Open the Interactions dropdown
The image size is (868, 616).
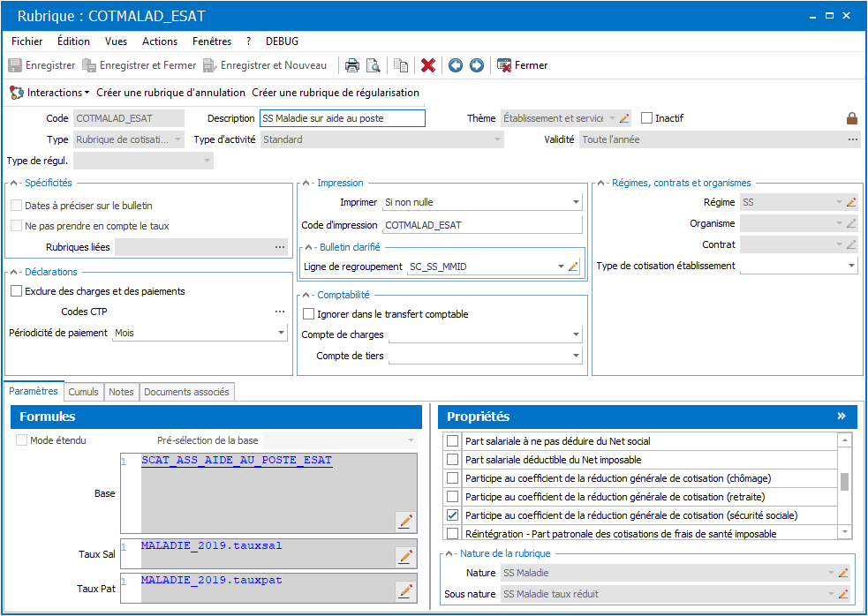click(x=50, y=93)
